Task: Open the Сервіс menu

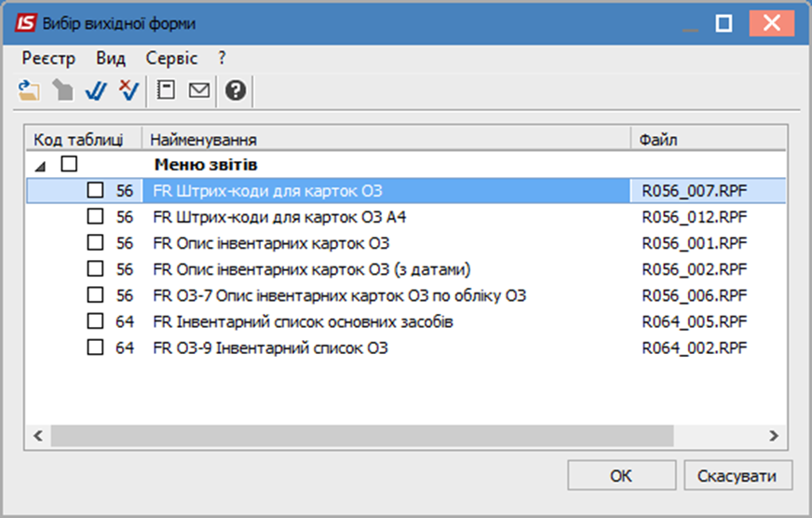Action: pyautogui.click(x=171, y=59)
